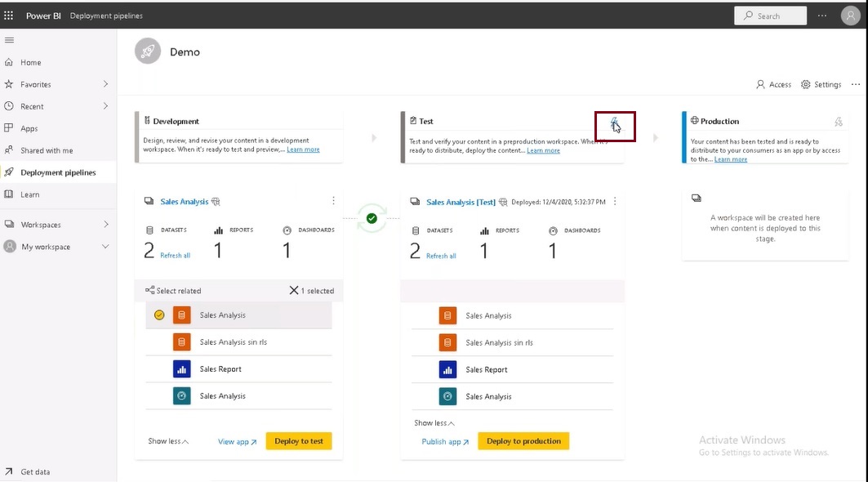The width and height of the screenshot is (868, 482).
Task: Open the user account avatar
Action: (850, 16)
